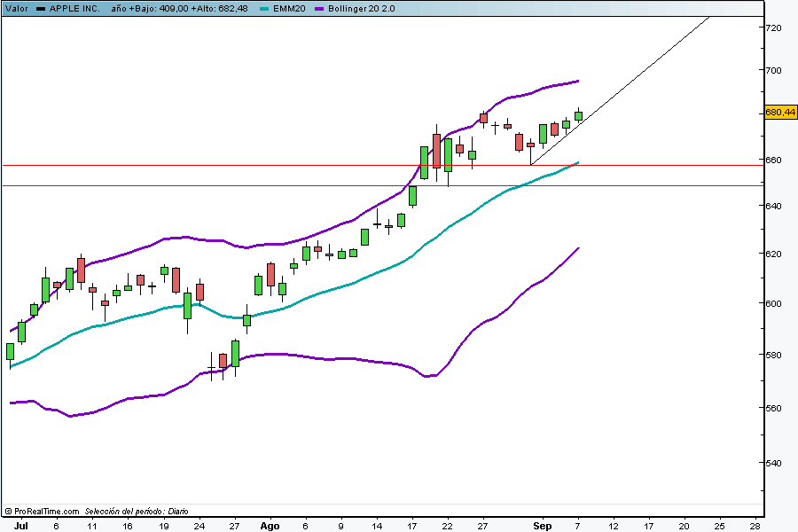Click the black APPLE INC. legend swatch

(40, 8)
